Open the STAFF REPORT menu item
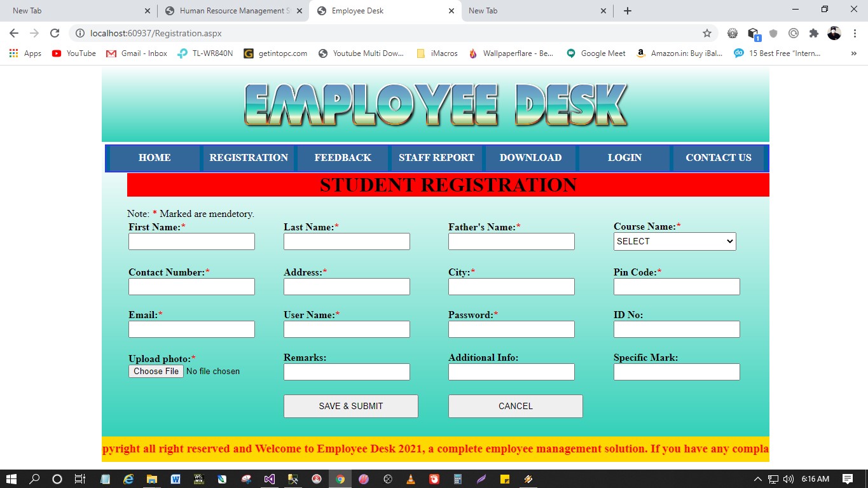Viewport: 868px width, 488px height. tap(436, 158)
